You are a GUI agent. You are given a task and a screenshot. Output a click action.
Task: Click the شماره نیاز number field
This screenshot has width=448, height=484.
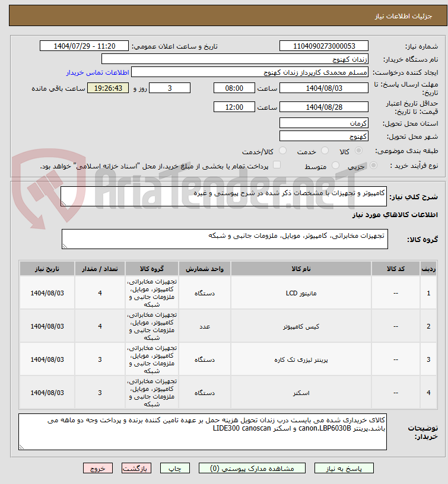(x=324, y=46)
